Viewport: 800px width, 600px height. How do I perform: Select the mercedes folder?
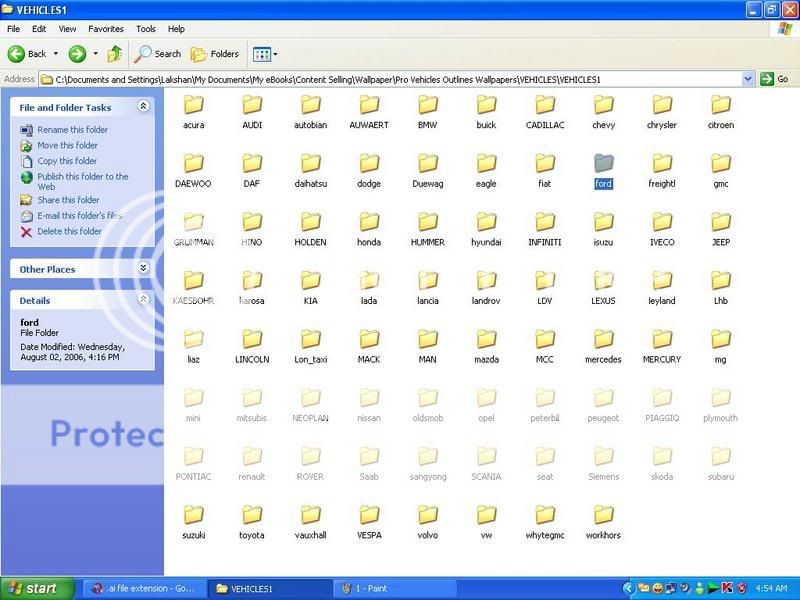(604, 347)
